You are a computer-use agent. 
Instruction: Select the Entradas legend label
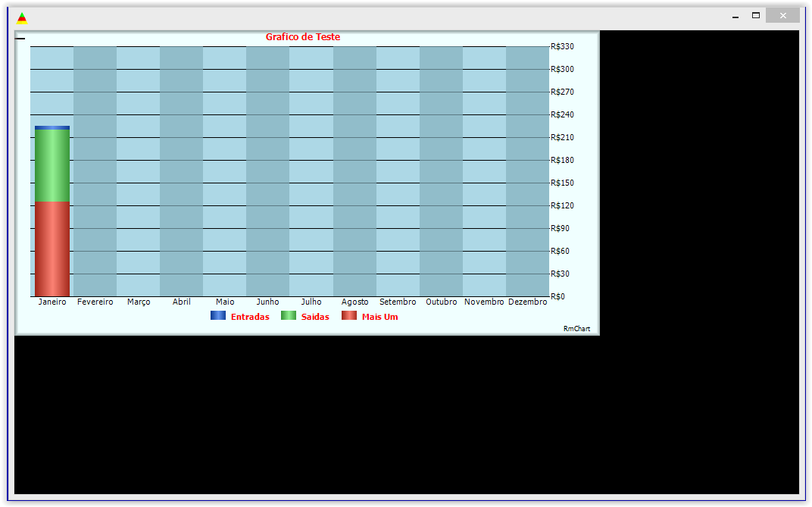[x=250, y=317]
